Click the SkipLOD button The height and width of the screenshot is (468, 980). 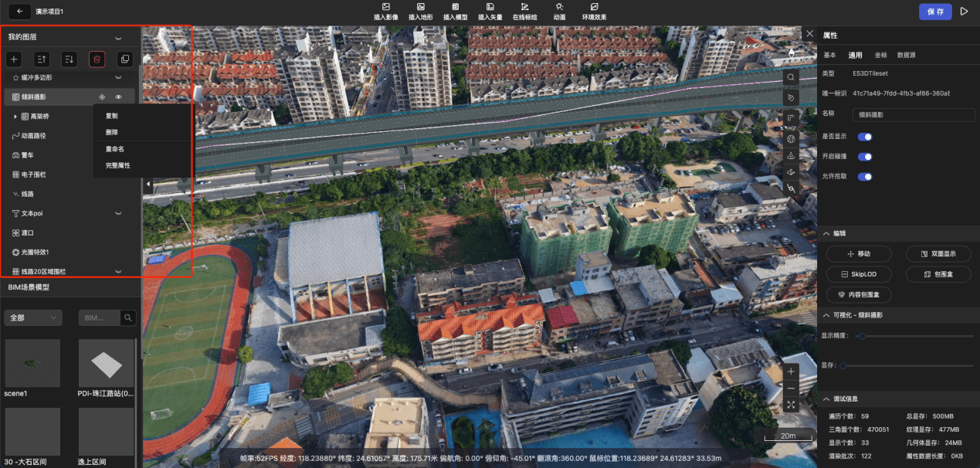tap(859, 274)
